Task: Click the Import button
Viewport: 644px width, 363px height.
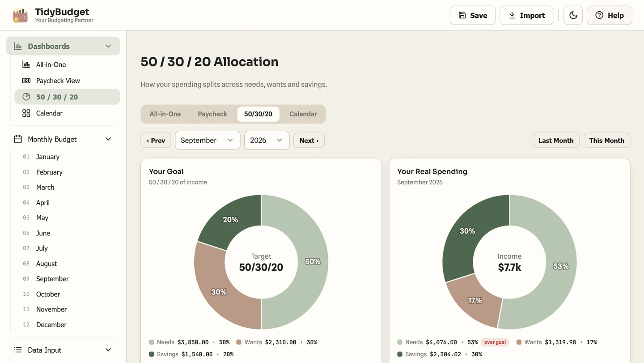Action: point(526,15)
